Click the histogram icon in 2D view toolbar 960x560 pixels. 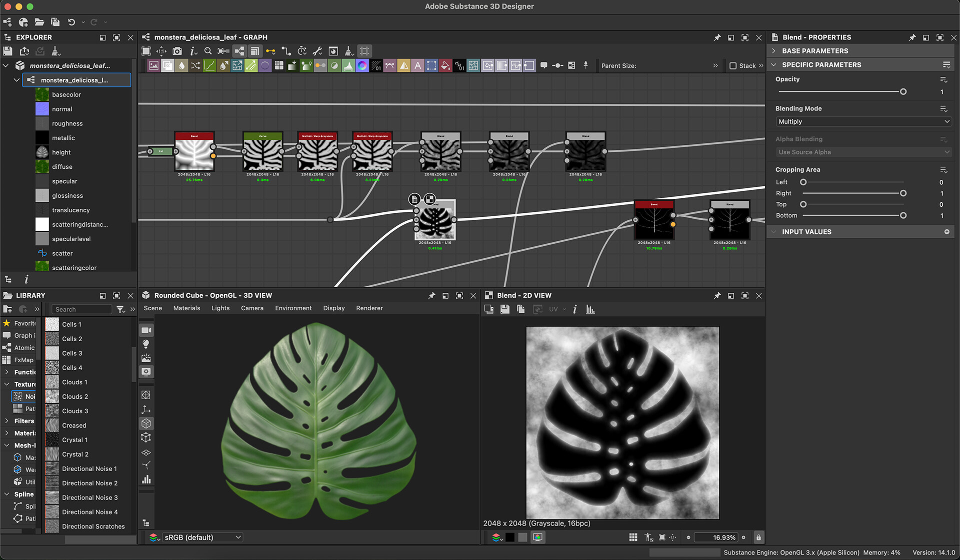[x=590, y=309]
